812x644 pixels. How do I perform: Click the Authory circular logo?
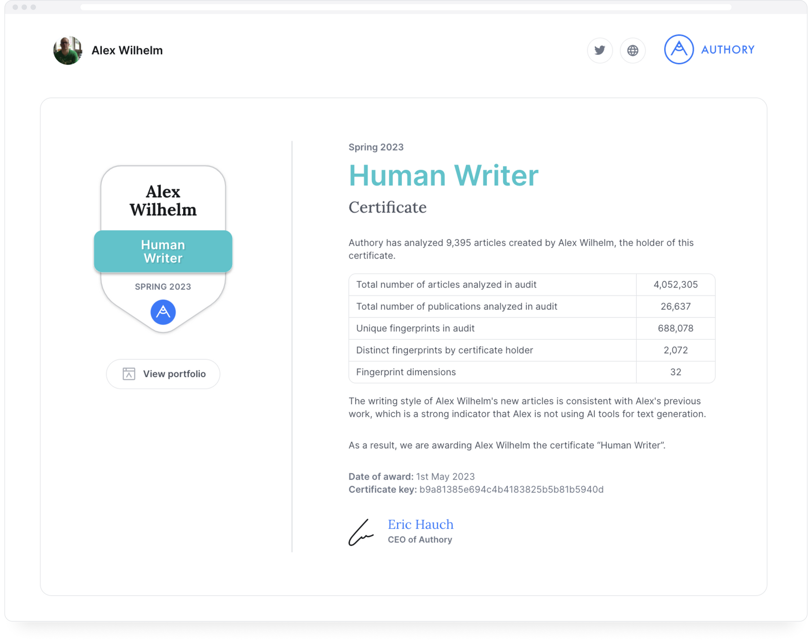click(678, 50)
